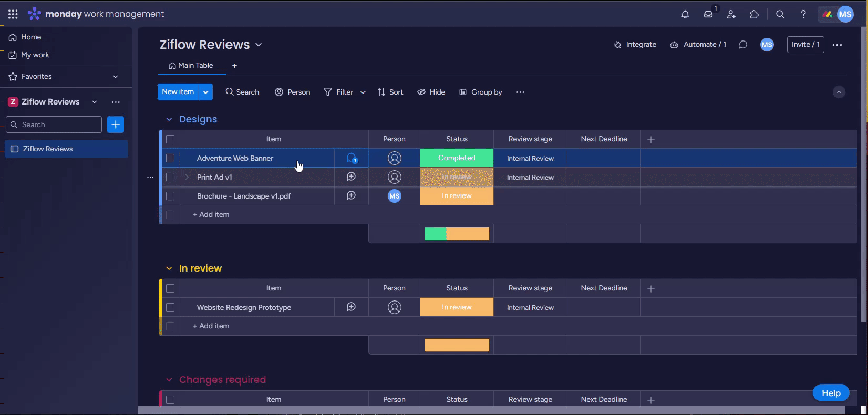Open the board title dropdown arrow
The height and width of the screenshot is (415, 868).
[x=259, y=45]
